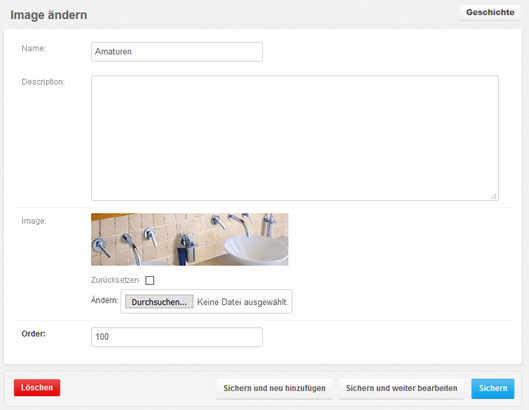Click the Image field label

[x=34, y=221]
